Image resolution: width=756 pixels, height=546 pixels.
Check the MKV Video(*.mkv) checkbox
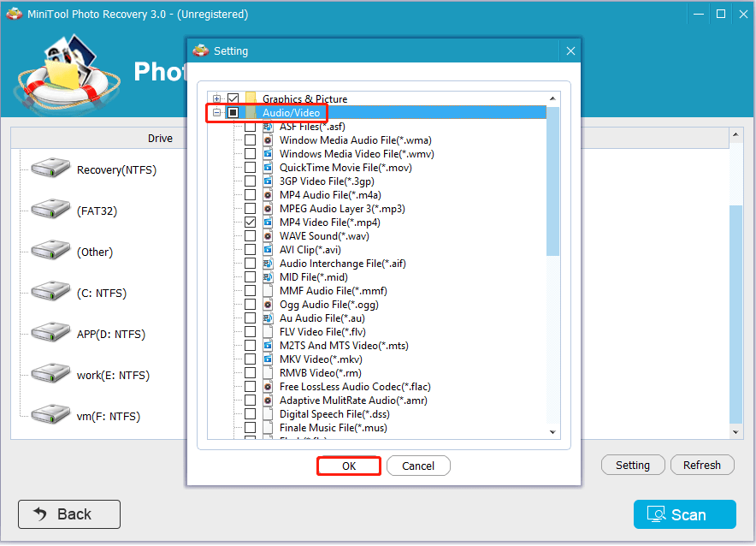(250, 359)
